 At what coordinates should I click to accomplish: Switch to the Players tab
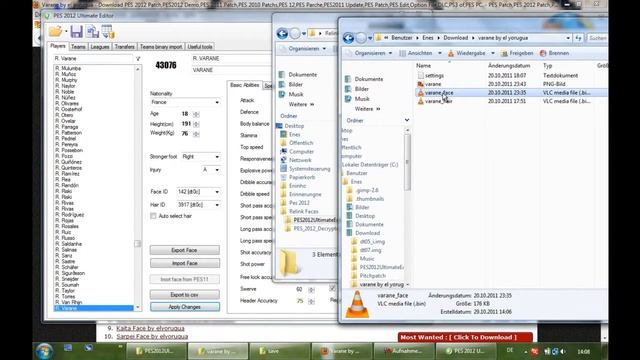[x=58, y=46]
